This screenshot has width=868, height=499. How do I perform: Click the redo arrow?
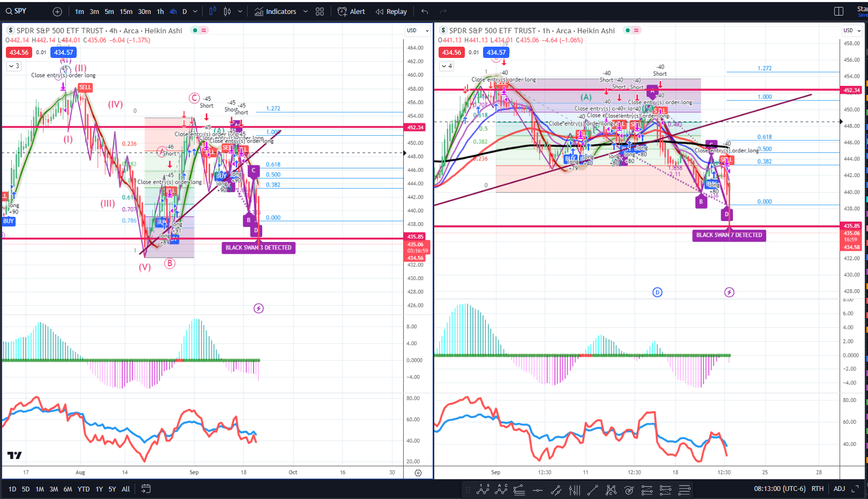tap(443, 11)
